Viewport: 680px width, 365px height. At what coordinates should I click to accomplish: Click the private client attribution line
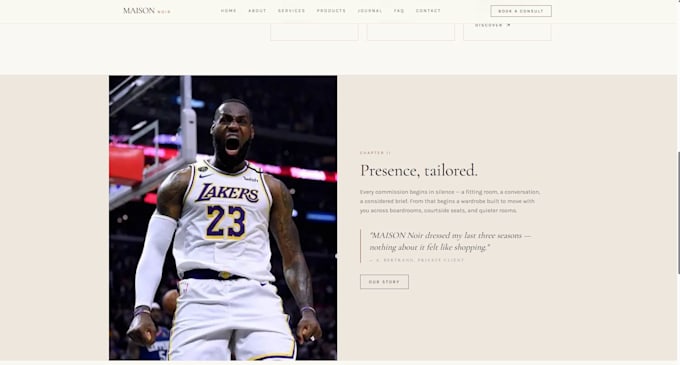click(417, 260)
